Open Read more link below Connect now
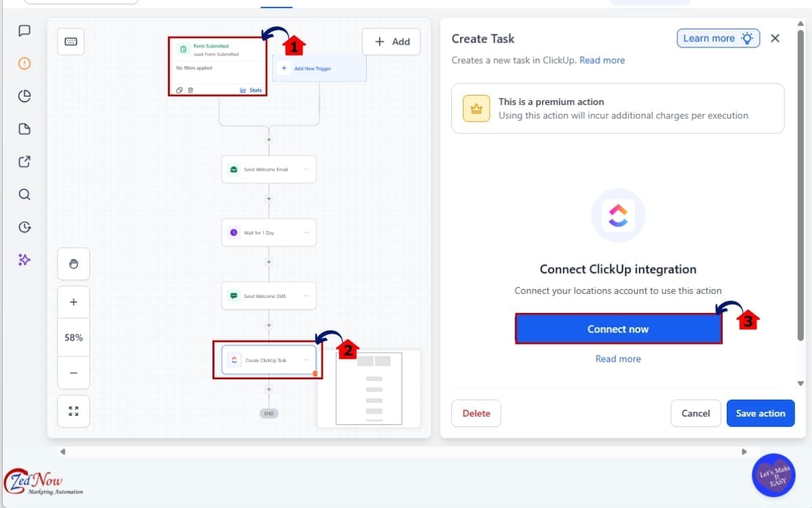This screenshot has height=508, width=812. 618,359
